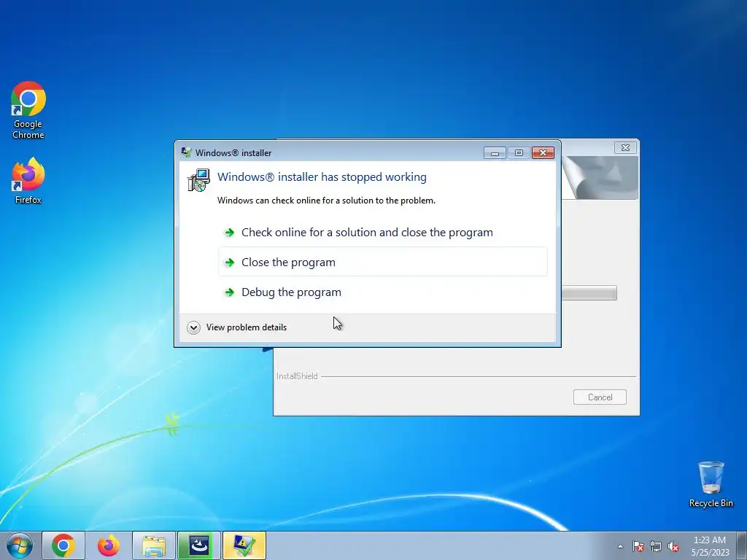
Task: Open network status icon in tray
Action: [x=656, y=546]
